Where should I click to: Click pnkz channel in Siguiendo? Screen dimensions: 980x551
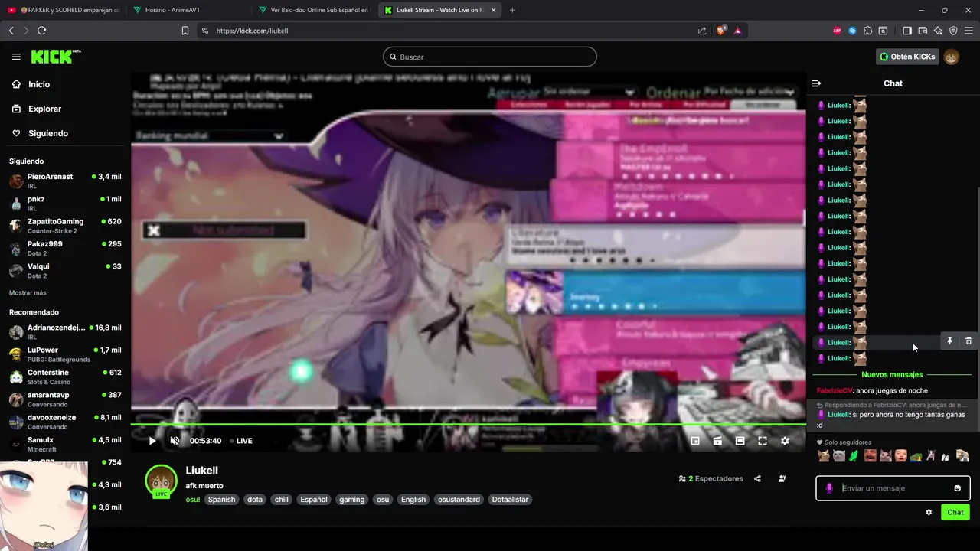64,204
